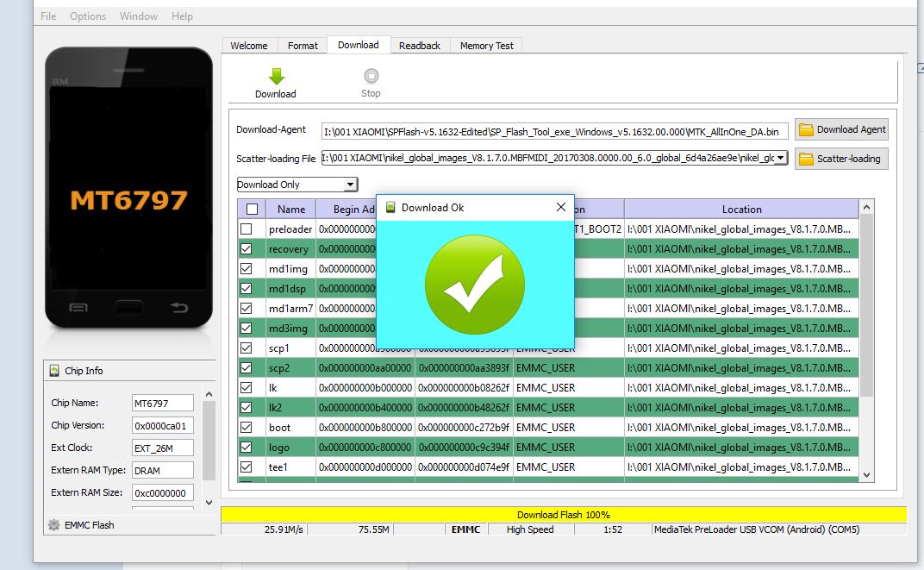Close the Download Ok dialog

[x=561, y=207]
